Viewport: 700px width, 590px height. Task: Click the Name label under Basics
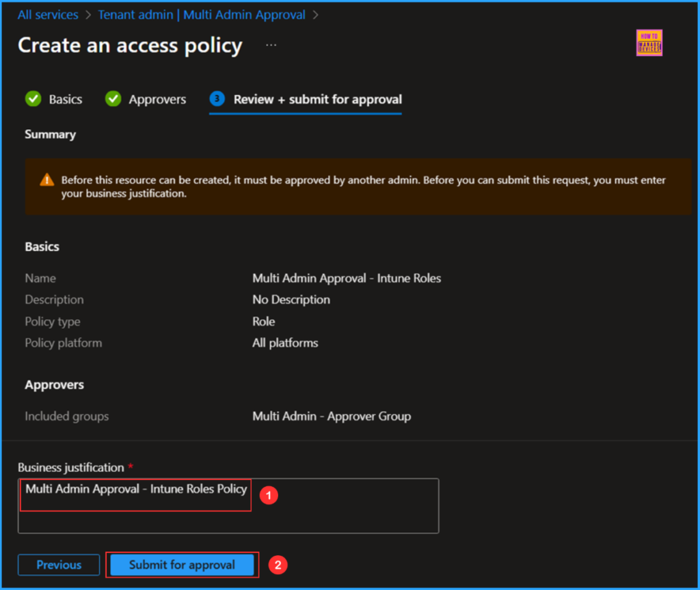pos(40,278)
